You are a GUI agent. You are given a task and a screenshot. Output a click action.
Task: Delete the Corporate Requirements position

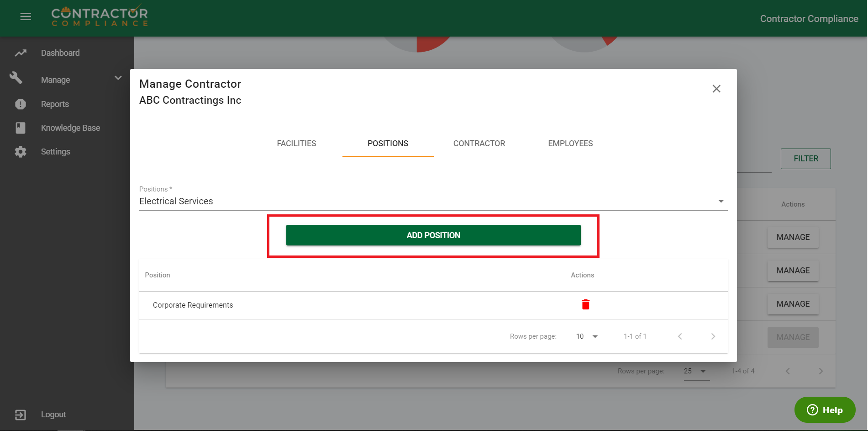pyautogui.click(x=585, y=304)
